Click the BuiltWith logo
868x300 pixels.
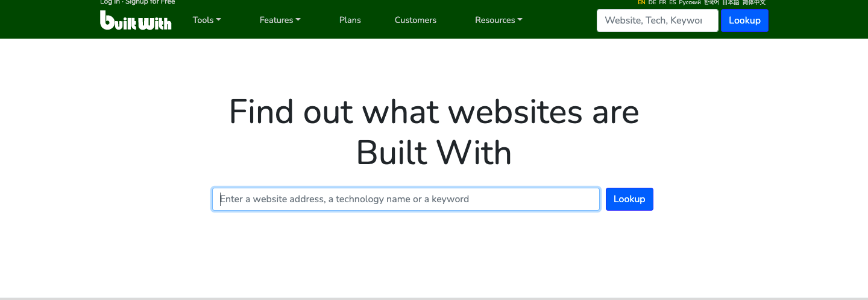click(x=136, y=21)
